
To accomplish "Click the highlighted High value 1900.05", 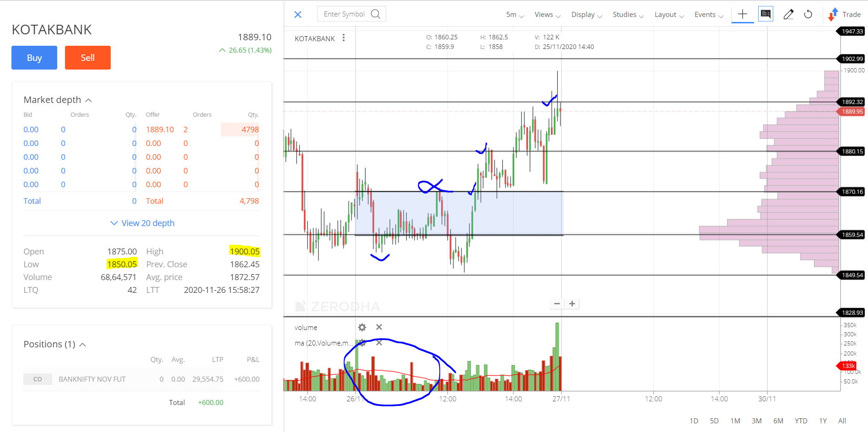I will [x=245, y=251].
